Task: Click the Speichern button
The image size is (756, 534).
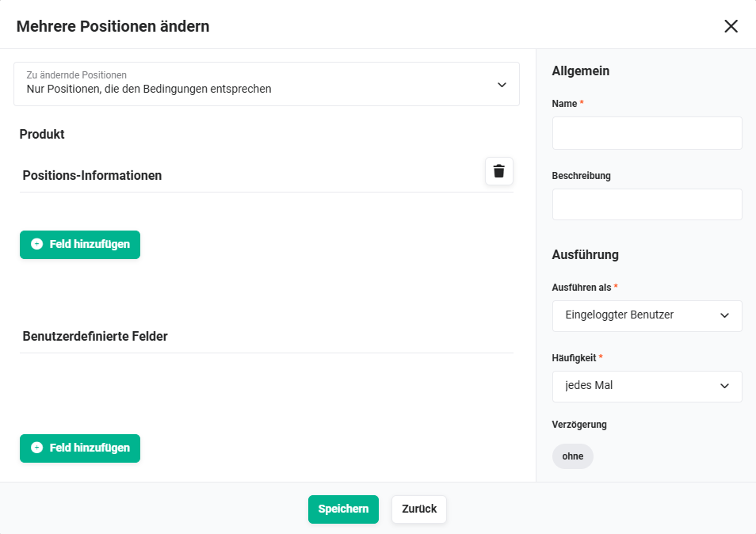Action: pos(343,509)
